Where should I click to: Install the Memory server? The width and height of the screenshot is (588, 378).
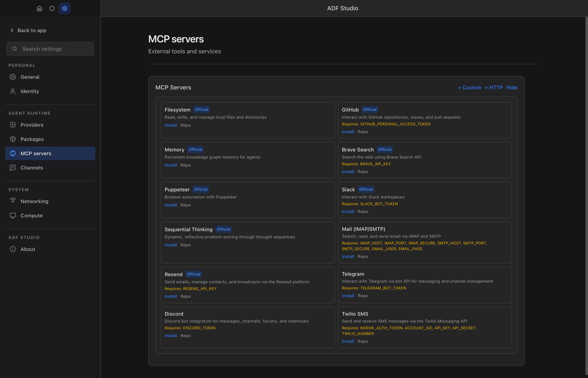coord(171,165)
